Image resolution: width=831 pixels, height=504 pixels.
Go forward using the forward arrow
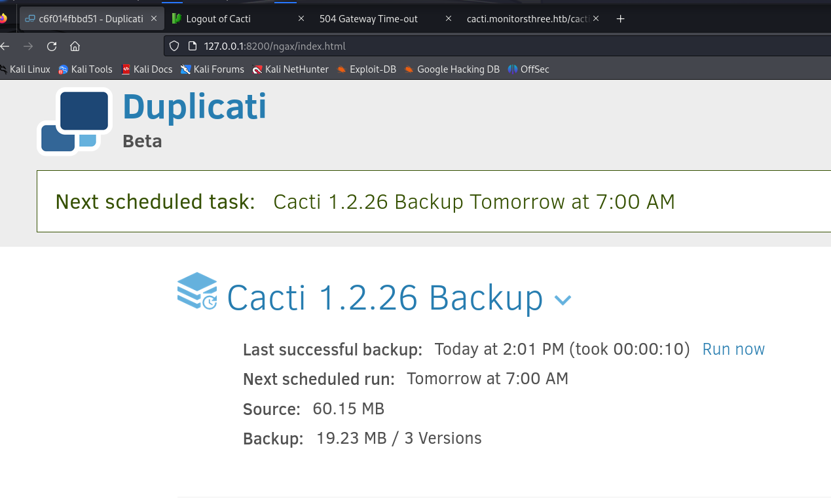tap(28, 46)
